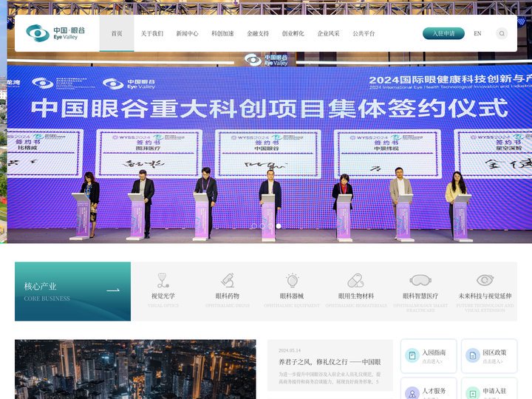Screen dimensions: 532x399
Task: Click the 申请入驻 title text
Action: pos(494,391)
